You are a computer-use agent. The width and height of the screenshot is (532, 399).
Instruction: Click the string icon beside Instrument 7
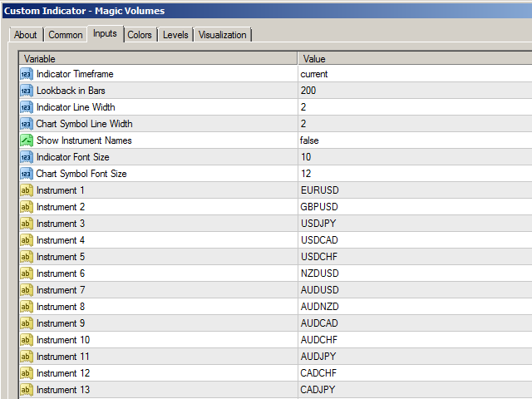[x=27, y=290]
